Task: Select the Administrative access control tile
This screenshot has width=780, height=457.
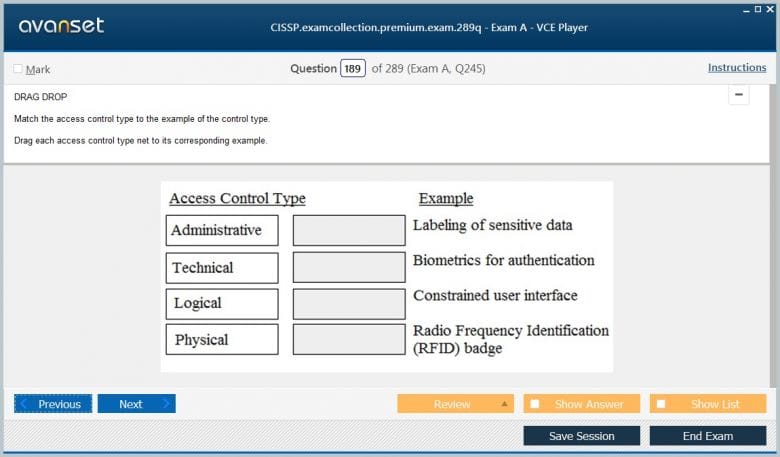Action: click(222, 230)
